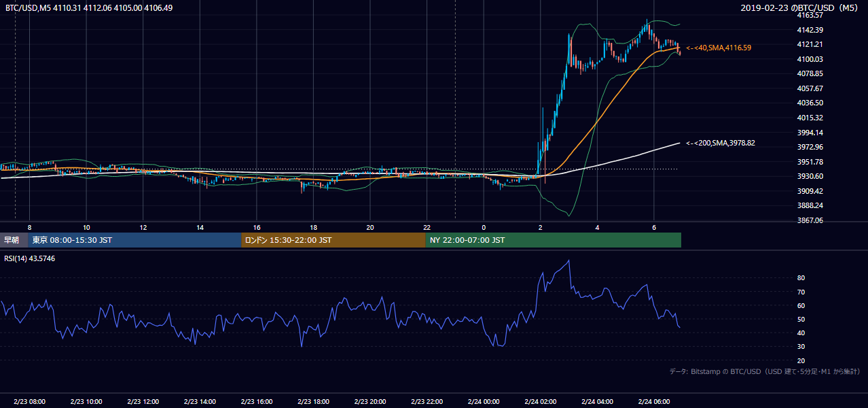Click the hour 22 tick under the price chart
Image resolution: width=868 pixels, height=408 pixels.
[x=427, y=227]
